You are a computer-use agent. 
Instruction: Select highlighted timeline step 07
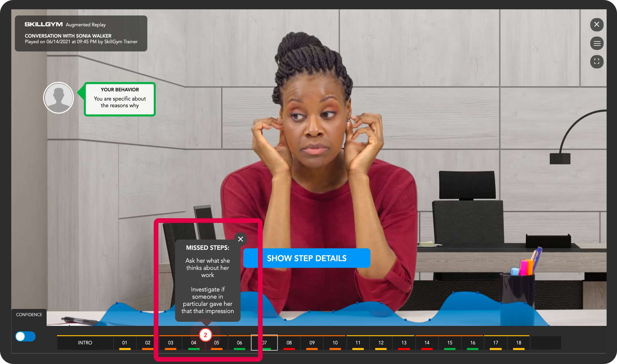tap(264, 343)
